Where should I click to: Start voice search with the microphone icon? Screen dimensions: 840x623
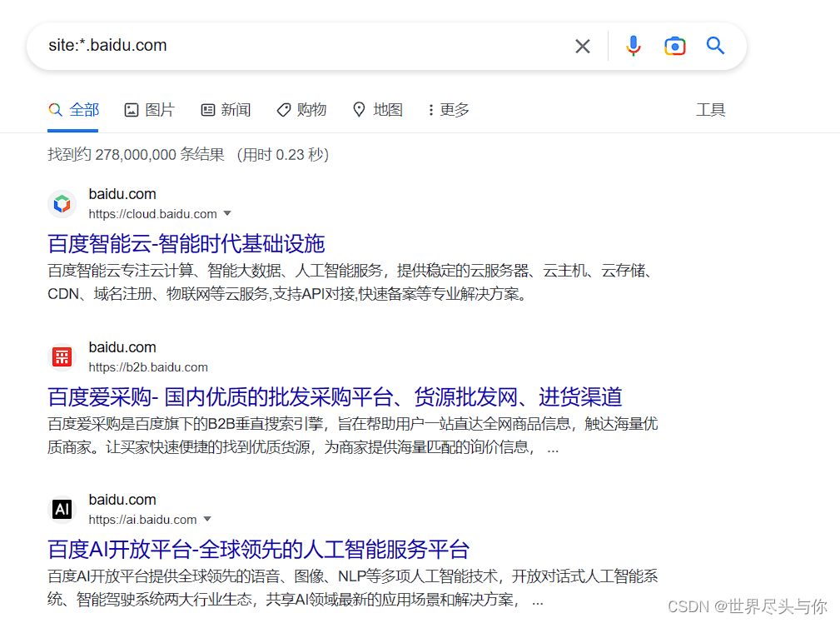[634, 46]
